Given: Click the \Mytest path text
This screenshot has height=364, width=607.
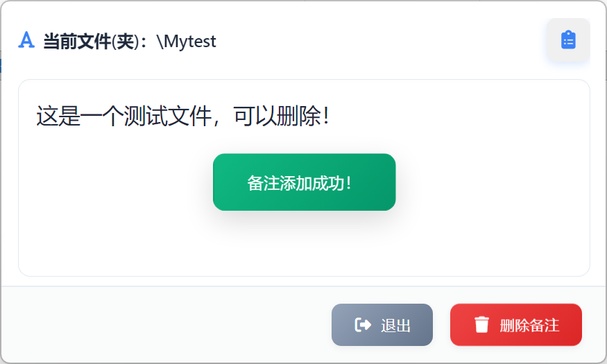Looking at the screenshot, I should (187, 41).
